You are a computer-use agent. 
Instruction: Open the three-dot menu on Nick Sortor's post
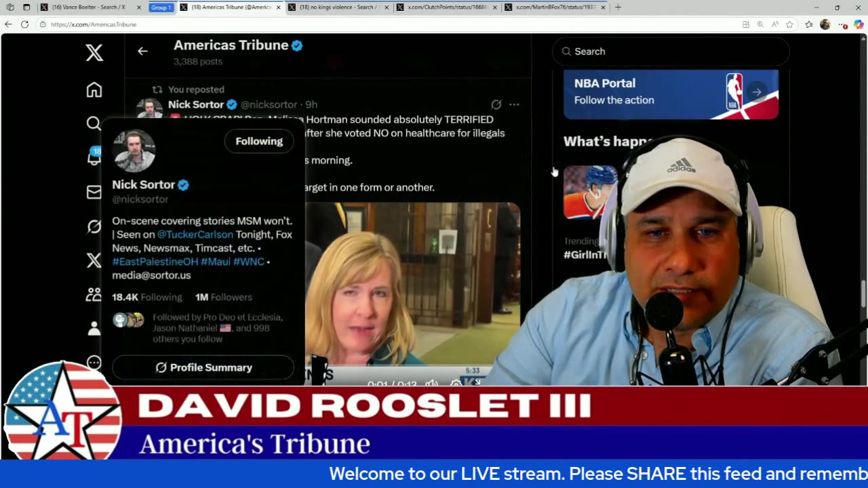coord(514,104)
